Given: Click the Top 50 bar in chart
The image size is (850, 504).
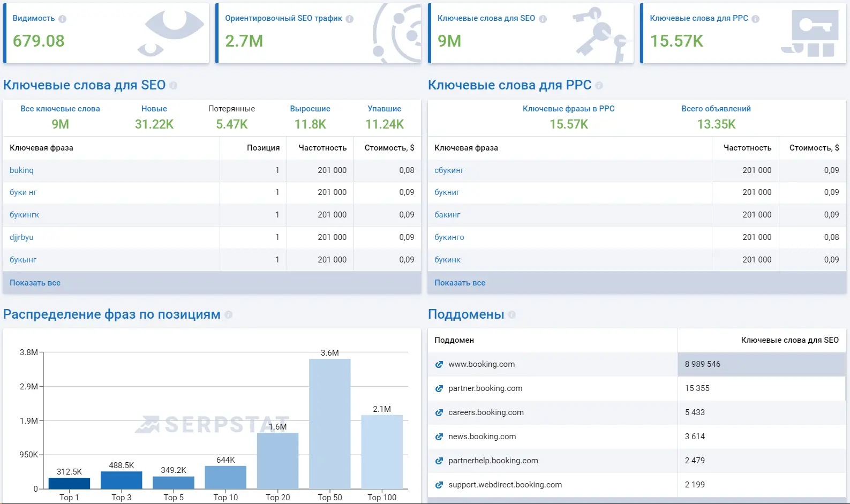Looking at the screenshot, I should [x=329, y=423].
